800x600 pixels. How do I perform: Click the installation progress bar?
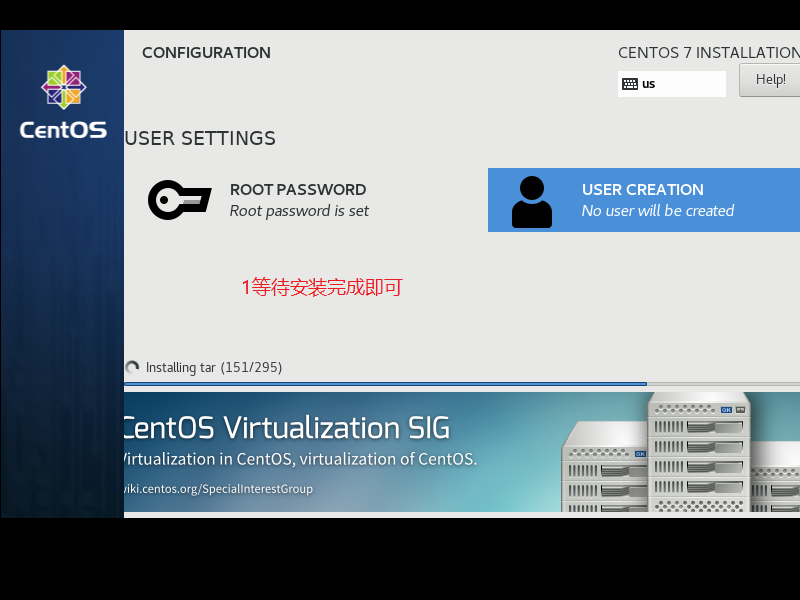(x=462, y=384)
